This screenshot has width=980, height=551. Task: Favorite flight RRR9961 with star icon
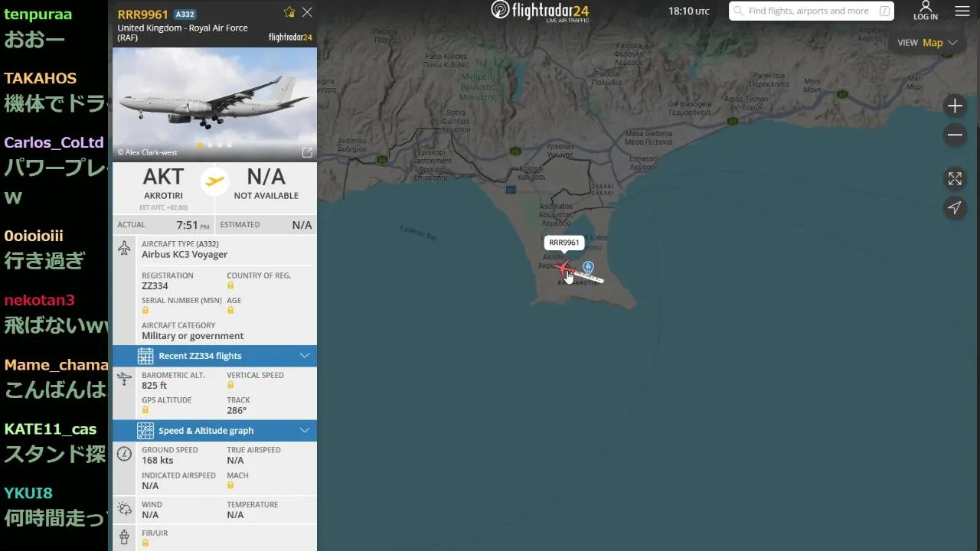289,12
